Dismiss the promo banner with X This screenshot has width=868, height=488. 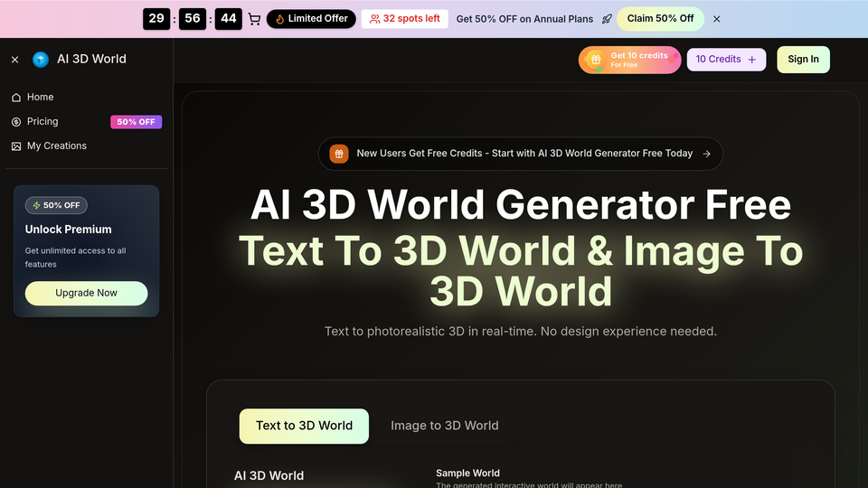(717, 19)
